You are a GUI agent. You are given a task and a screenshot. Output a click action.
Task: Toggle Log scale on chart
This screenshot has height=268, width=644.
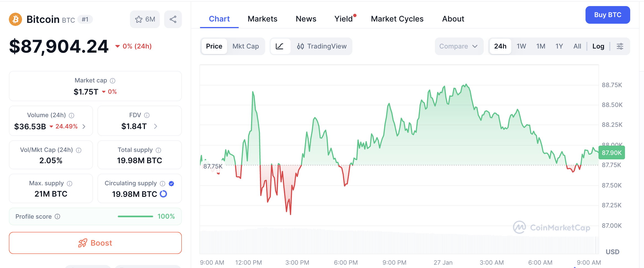point(598,46)
